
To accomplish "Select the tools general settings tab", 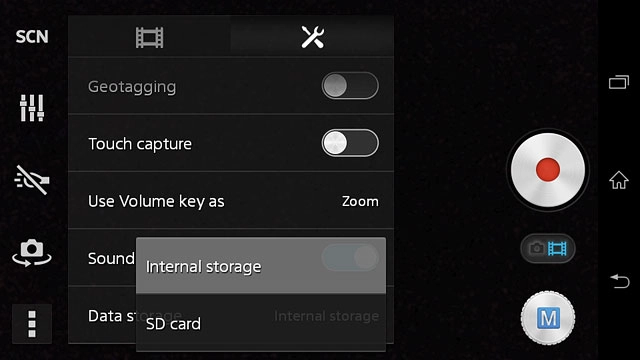I will [x=312, y=37].
